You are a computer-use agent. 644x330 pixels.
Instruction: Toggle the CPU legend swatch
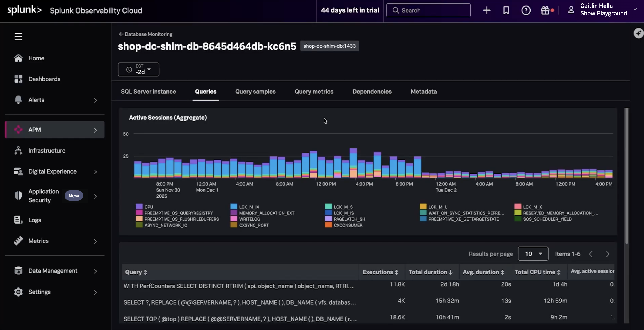139,206
